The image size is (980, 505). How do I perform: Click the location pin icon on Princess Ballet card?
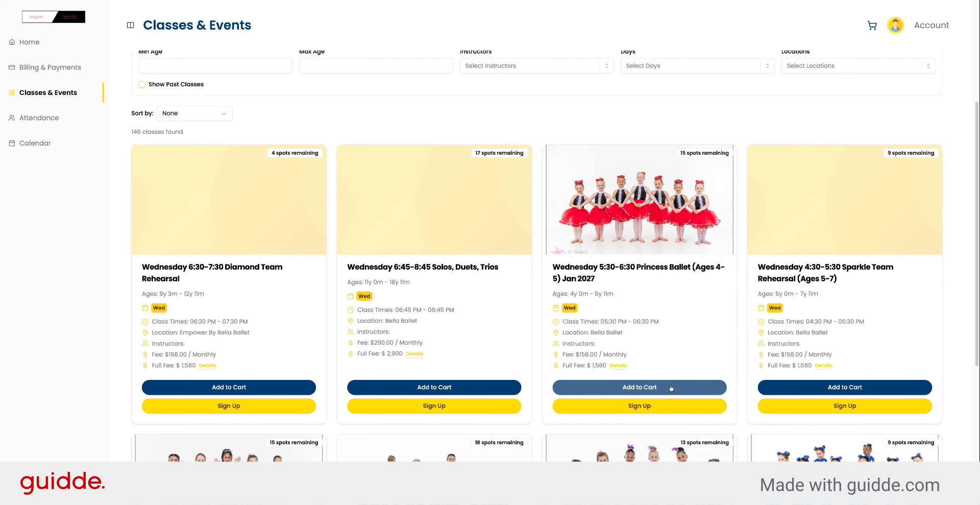click(556, 332)
